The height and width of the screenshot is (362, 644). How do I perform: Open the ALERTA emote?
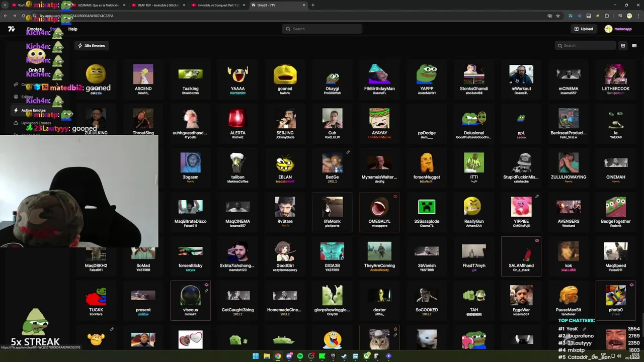point(237,124)
